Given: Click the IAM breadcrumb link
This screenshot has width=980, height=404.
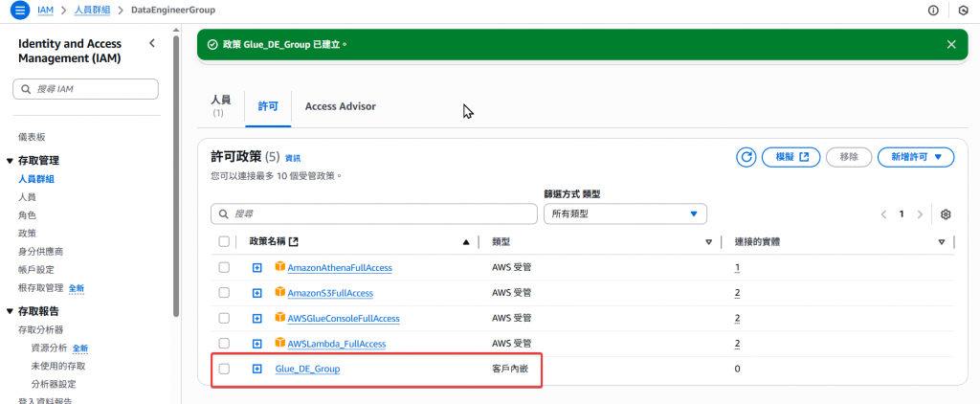Looking at the screenshot, I should click(x=45, y=11).
